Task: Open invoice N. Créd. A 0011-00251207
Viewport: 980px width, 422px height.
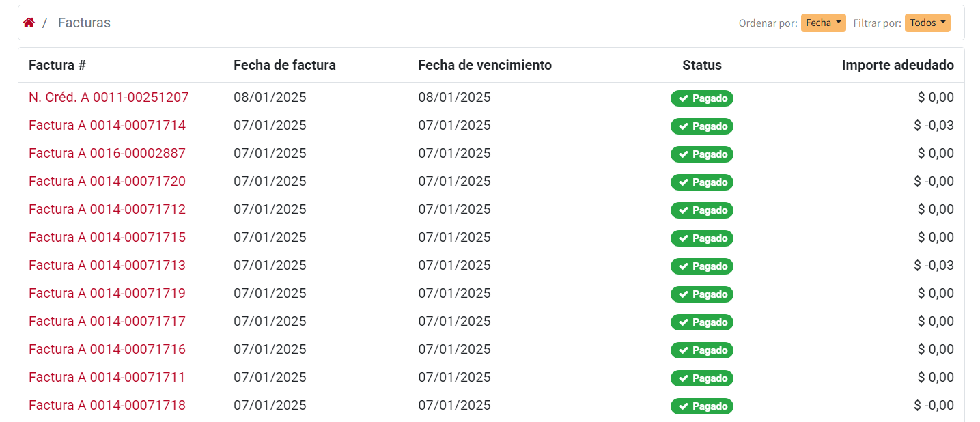Action: (108, 97)
